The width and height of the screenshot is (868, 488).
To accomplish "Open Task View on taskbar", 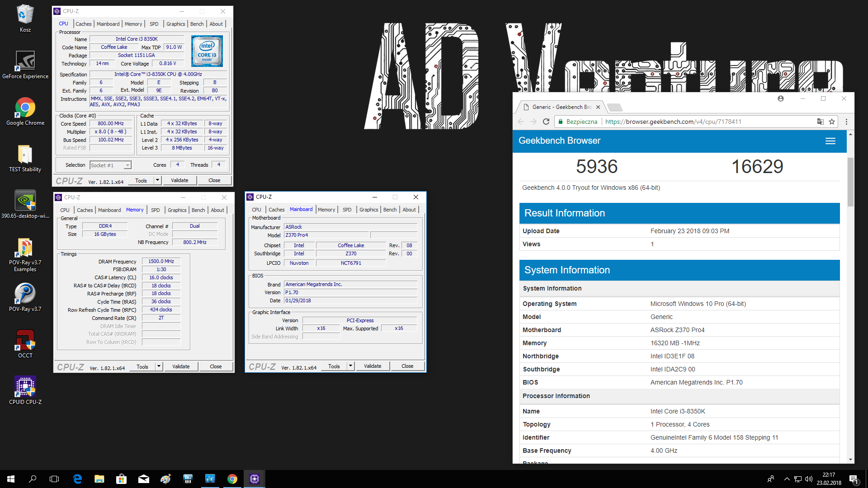I will point(54,479).
